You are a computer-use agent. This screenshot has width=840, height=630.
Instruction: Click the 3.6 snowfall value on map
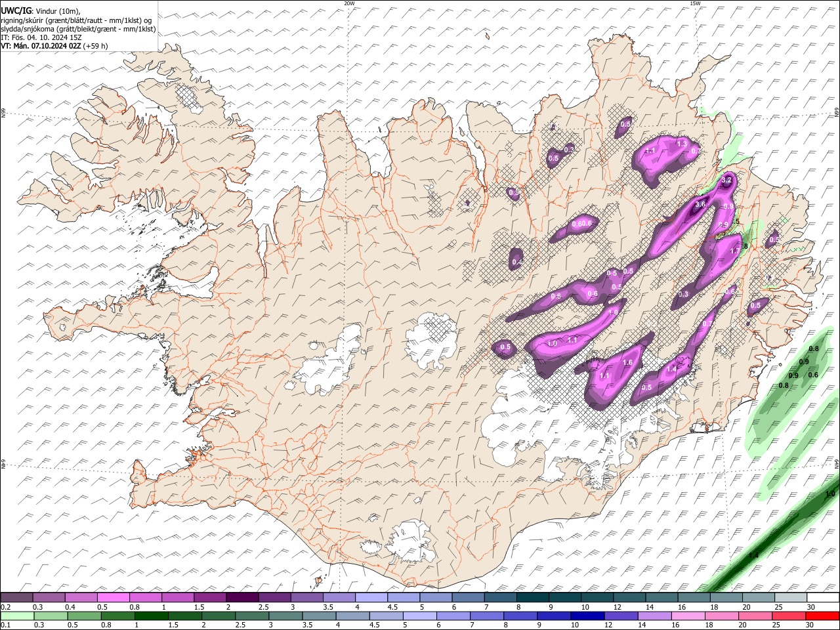point(700,204)
